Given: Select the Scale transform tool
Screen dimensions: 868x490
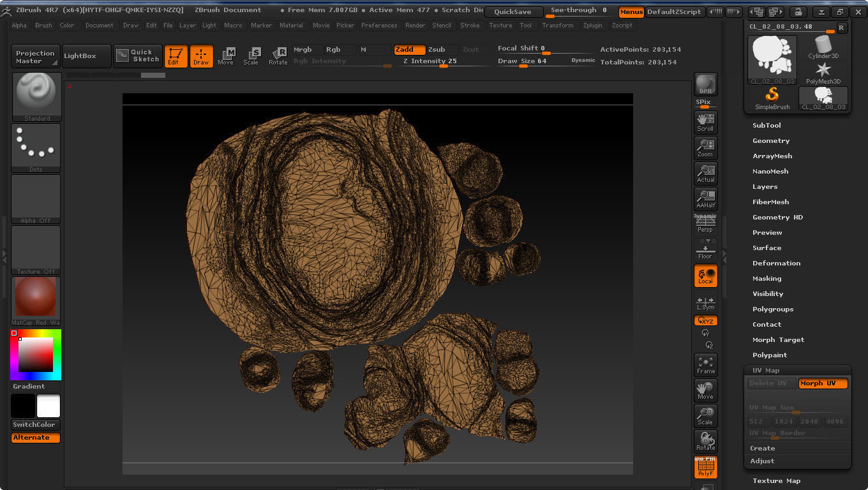Looking at the screenshot, I should pyautogui.click(x=251, y=56).
